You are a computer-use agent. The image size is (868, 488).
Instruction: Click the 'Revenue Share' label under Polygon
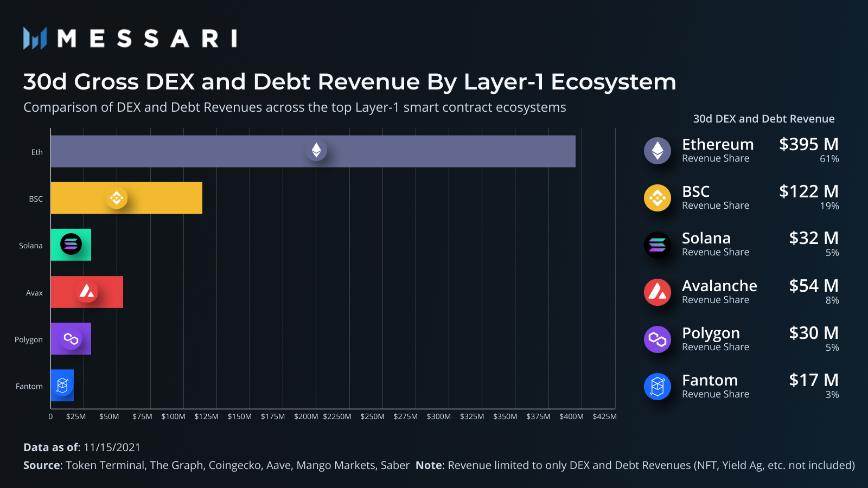point(716,347)
